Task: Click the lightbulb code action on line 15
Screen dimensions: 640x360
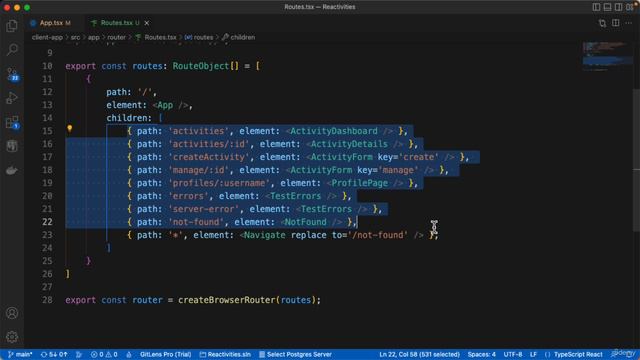Action: pos(70,129)
